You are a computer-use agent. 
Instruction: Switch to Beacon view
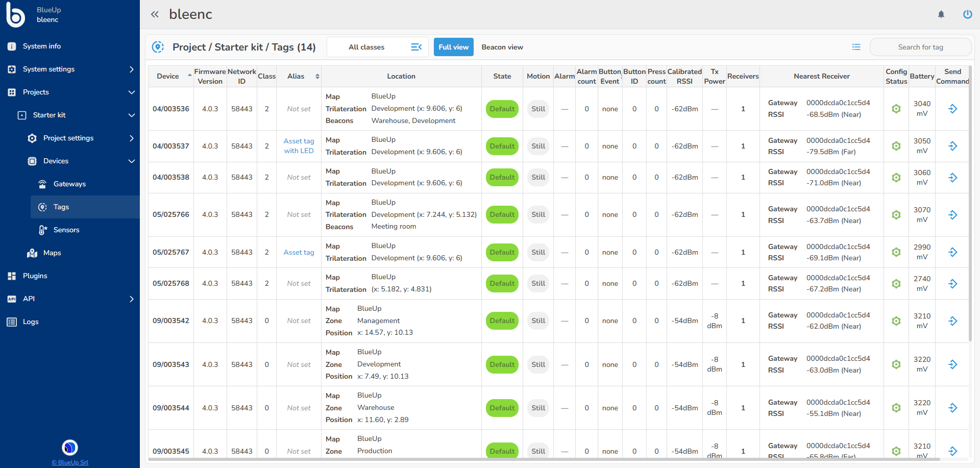coord(502,47)
